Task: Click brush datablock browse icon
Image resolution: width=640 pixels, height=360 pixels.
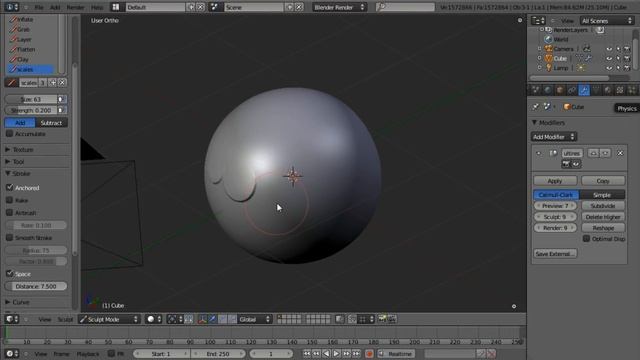Action: 11,82
